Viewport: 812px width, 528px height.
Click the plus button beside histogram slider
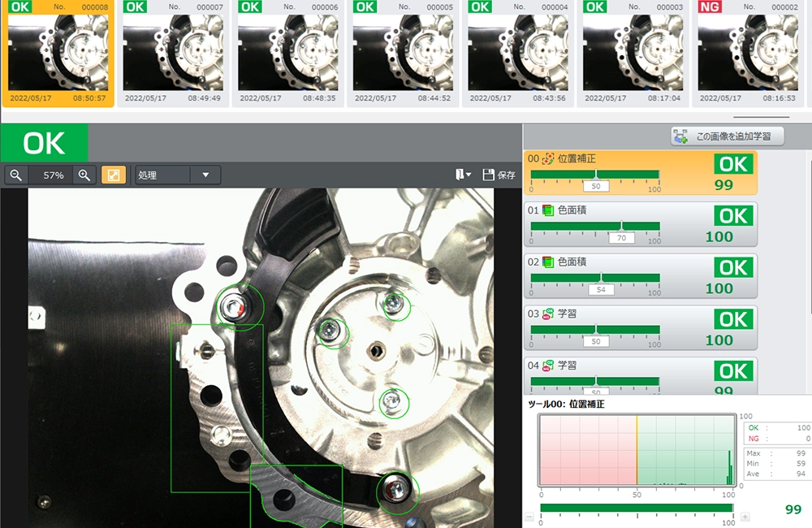coord(745,517)
